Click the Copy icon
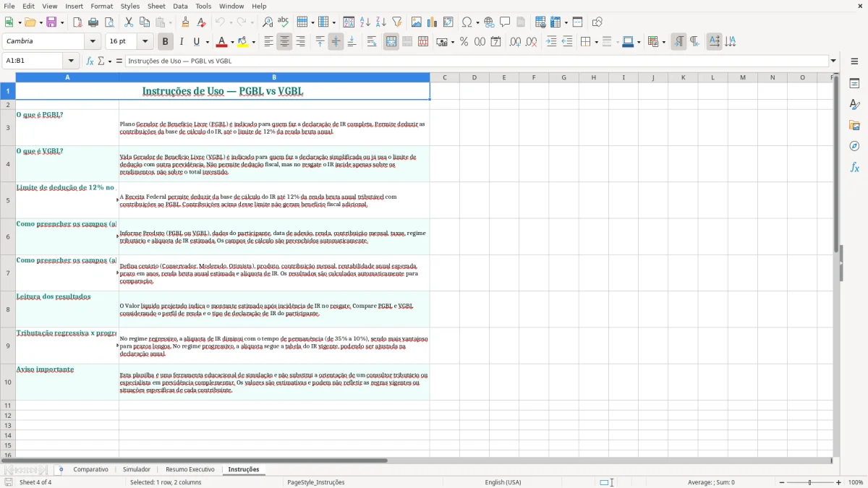Viewport: 868px width, 488px height. pyautogui.click(x=145, y=22)
